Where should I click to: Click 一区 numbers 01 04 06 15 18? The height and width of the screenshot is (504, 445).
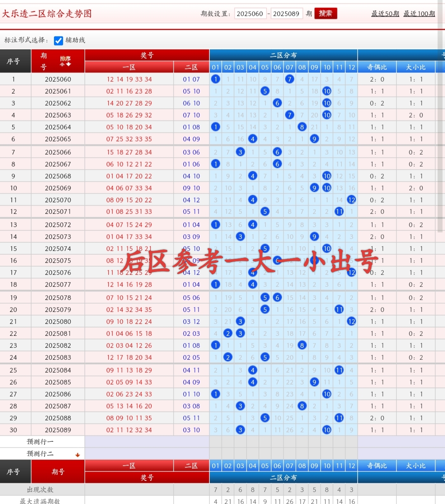129,333
